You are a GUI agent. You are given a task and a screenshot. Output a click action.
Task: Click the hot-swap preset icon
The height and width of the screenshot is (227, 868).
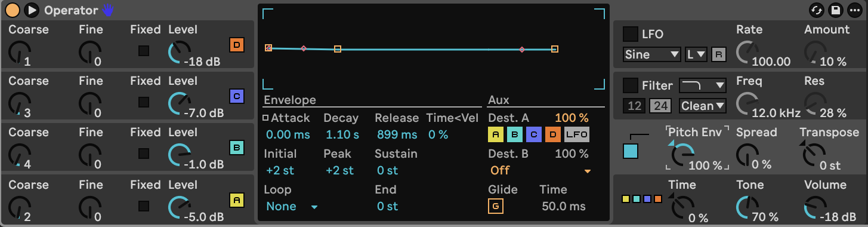(x=816, y=10)
